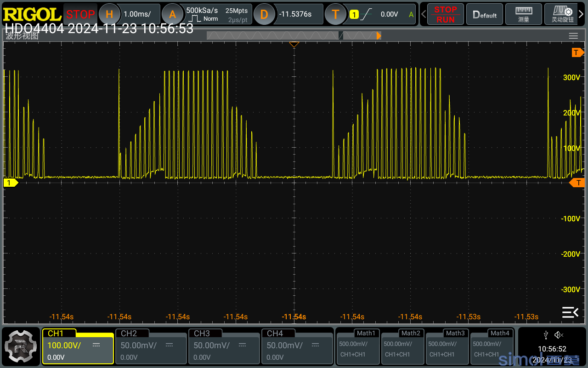This screenshot has width=588, height=368.
Task: Toggle the Math2 channel
Action: [403, 347]
